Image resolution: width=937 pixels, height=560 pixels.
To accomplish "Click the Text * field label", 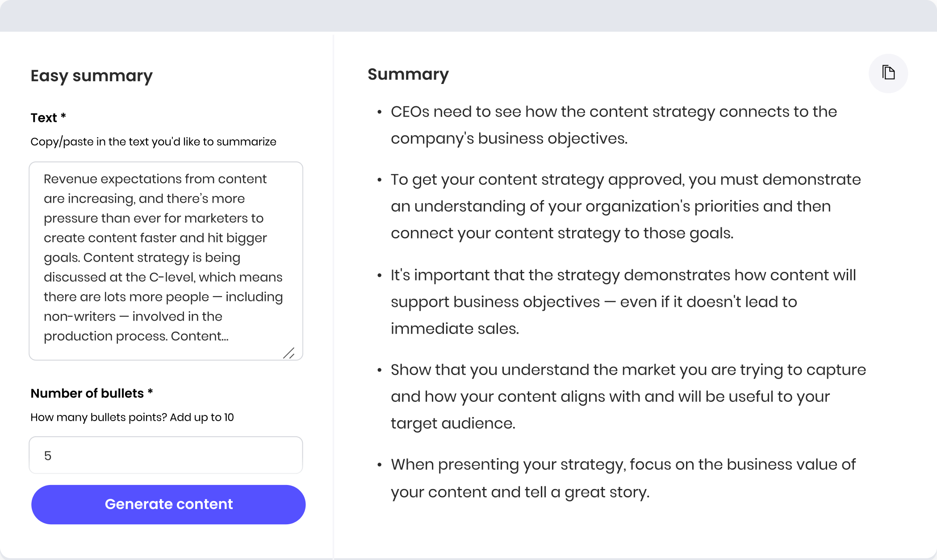I will click(46, 117).
